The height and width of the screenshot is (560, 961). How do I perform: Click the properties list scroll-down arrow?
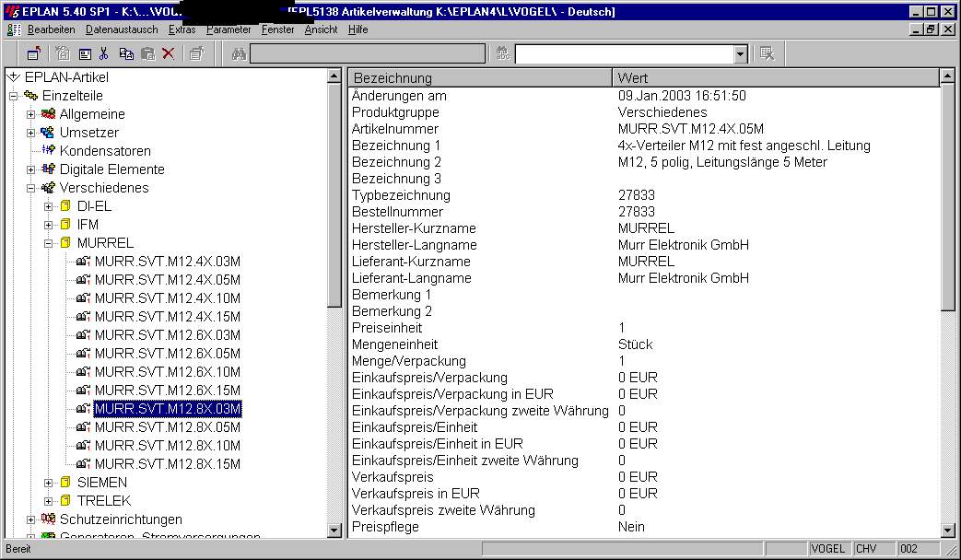(x=947, y=531)
